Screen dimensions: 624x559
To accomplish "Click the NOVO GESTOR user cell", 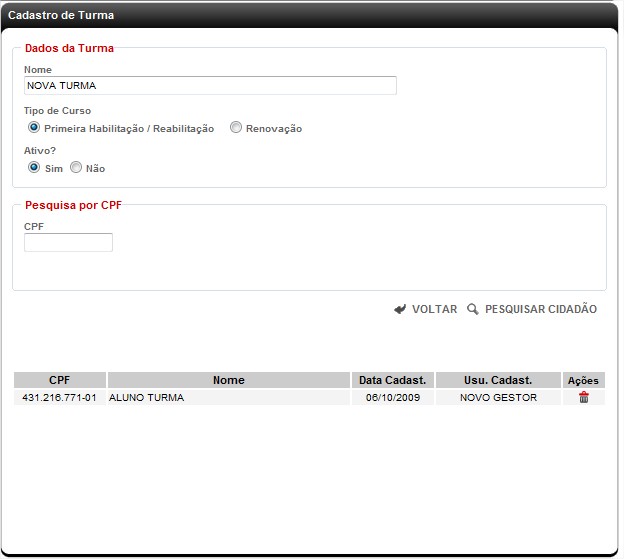I will tap(498, 398).
